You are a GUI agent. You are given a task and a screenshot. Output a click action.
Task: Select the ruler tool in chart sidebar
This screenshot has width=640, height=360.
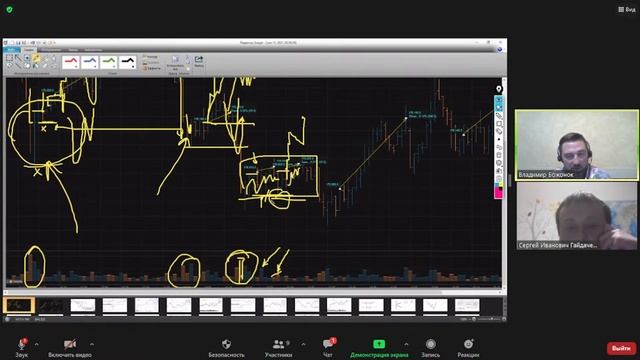[498, 116]
